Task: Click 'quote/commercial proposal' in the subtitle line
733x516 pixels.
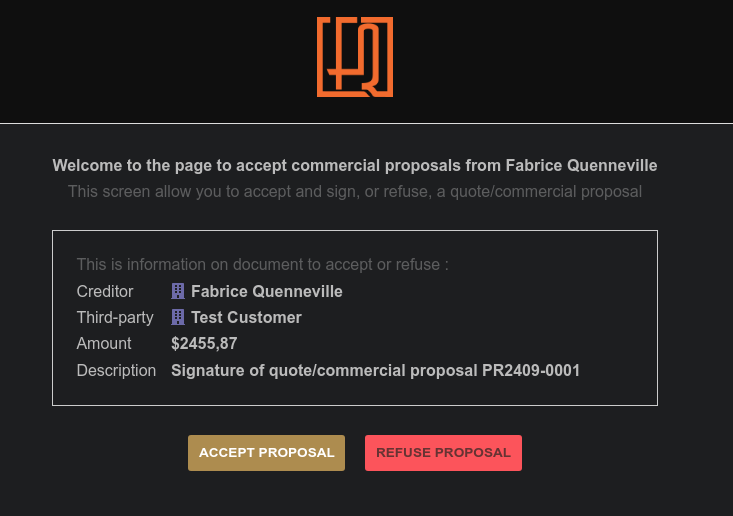Action: pyautogui.click(x=546, y=192)
